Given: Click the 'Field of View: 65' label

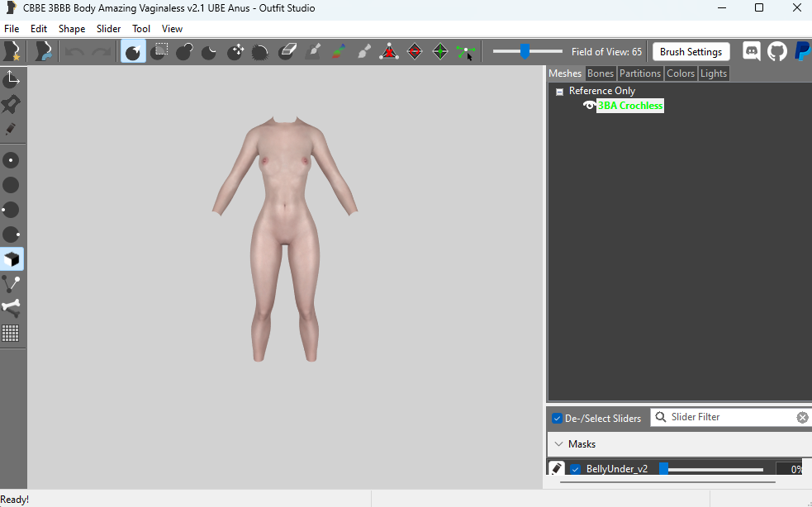Looking at the screenshot, I should (x=606, y=52).
